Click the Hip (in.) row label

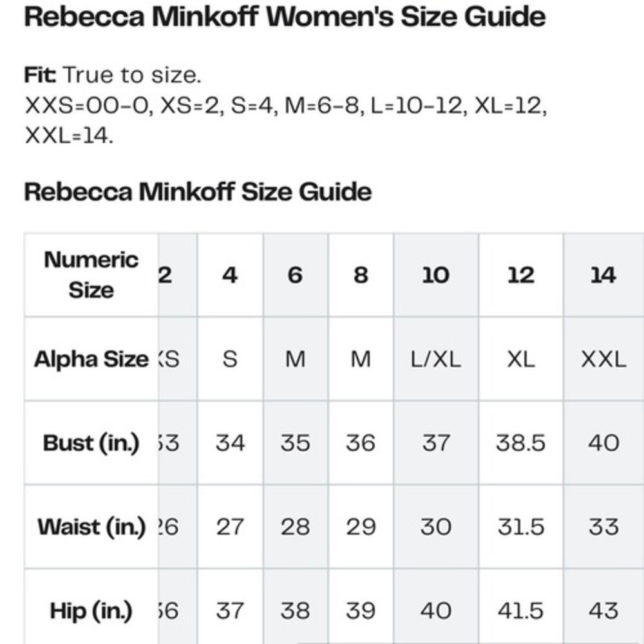pyautogui.click(x=91, y=607)
